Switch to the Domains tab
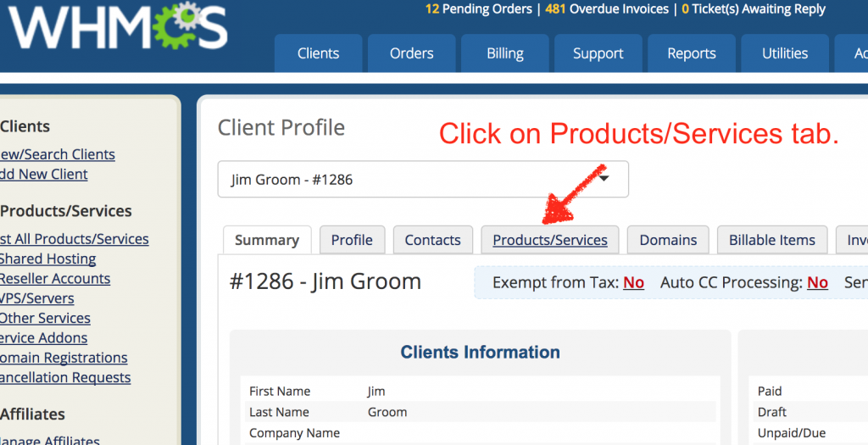Screen dimensions: 868x445 668,240
